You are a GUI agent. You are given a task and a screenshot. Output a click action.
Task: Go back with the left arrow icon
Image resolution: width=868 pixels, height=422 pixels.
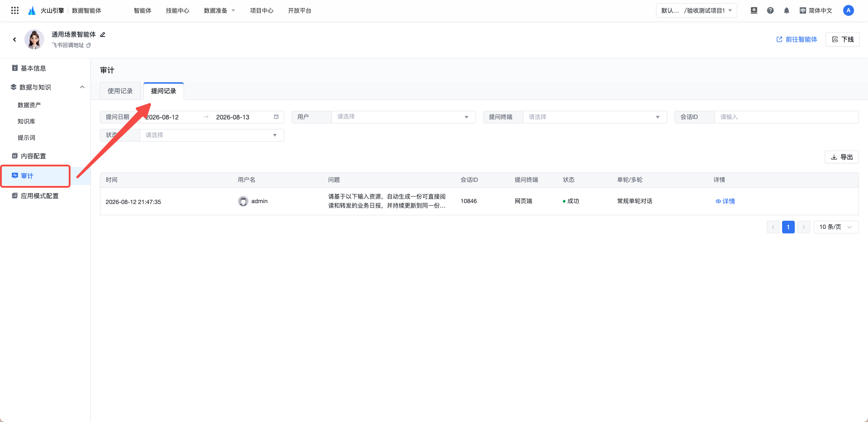click(14, 40)
